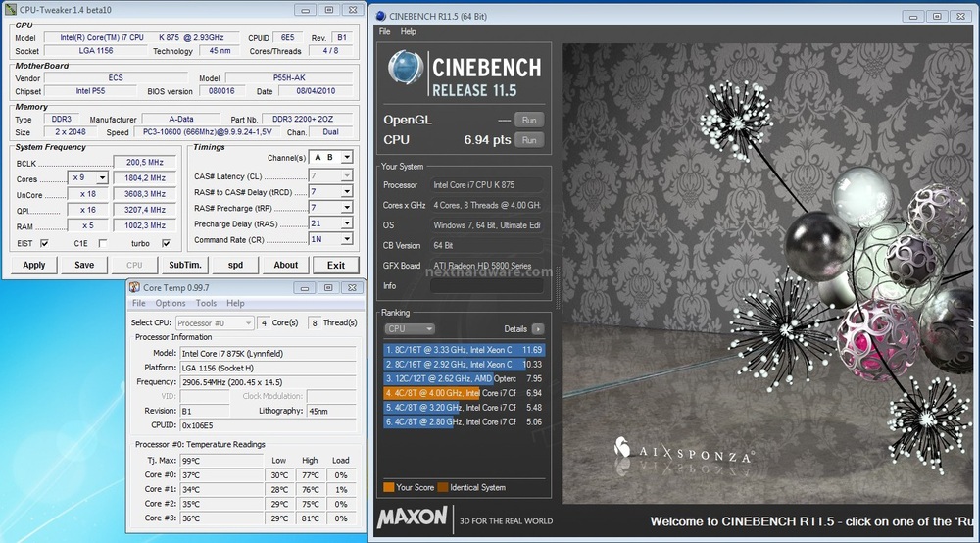Open the Channel(s) A B dropdown
Viewport: 980px width, 543px height.
tap(346, 157)
